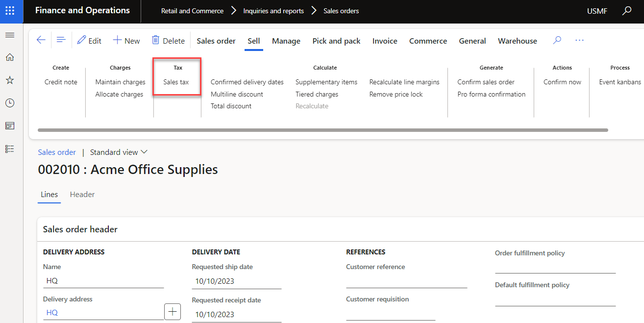Click the back arrow in action pane
This screenshot has height=323, width=644.
[x=41, y=40]
